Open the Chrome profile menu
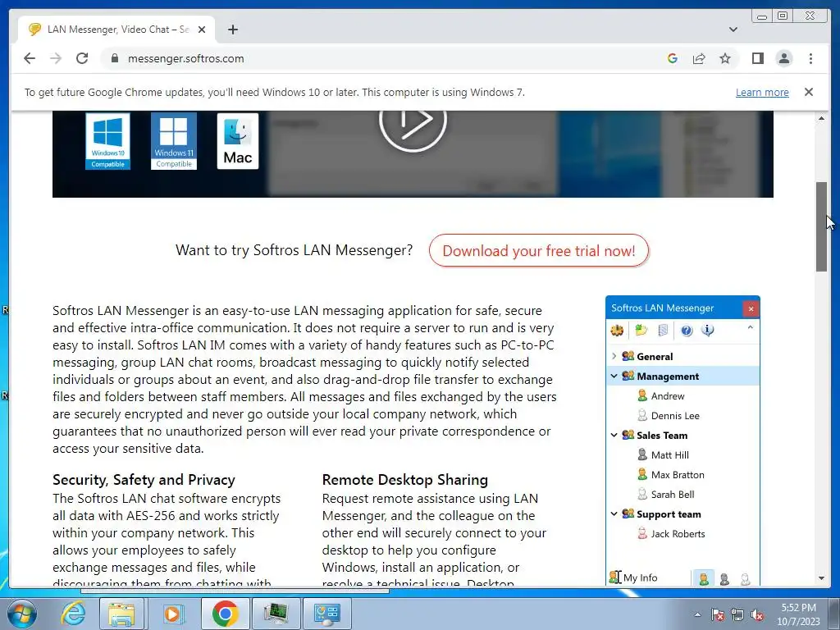The height and width of the screenshot is (630, 840). coord(783,58)
